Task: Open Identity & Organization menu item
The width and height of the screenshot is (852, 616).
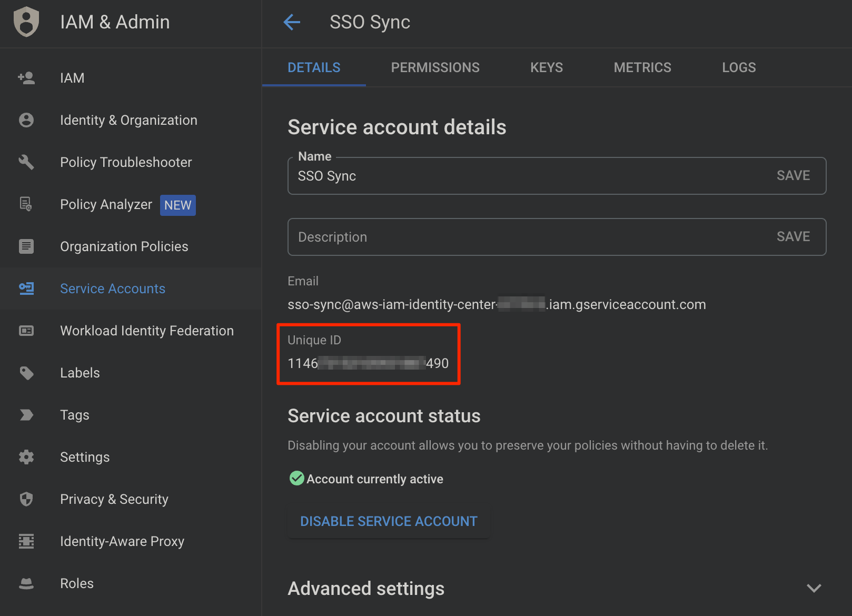Action: pyautogui.click(x=131, y=120)
